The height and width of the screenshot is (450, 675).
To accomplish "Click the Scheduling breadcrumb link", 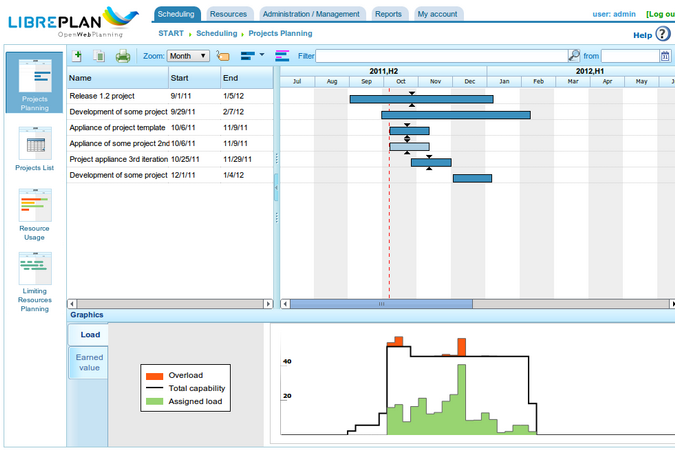I will [217, 34].
